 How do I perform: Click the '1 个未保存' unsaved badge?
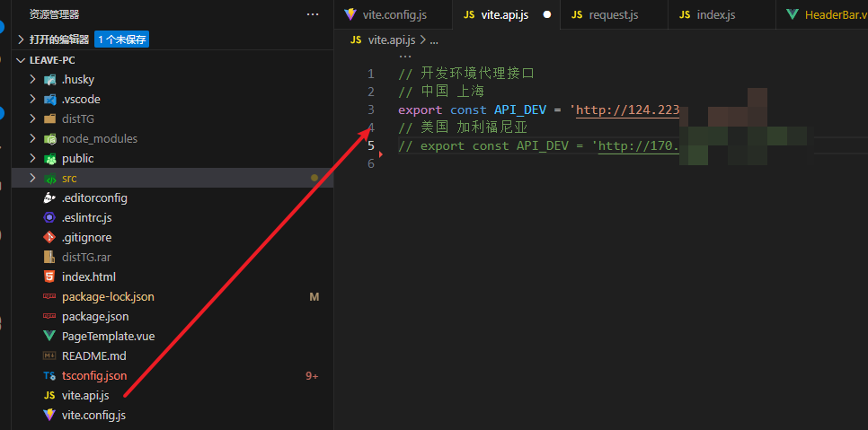(121, 39)
